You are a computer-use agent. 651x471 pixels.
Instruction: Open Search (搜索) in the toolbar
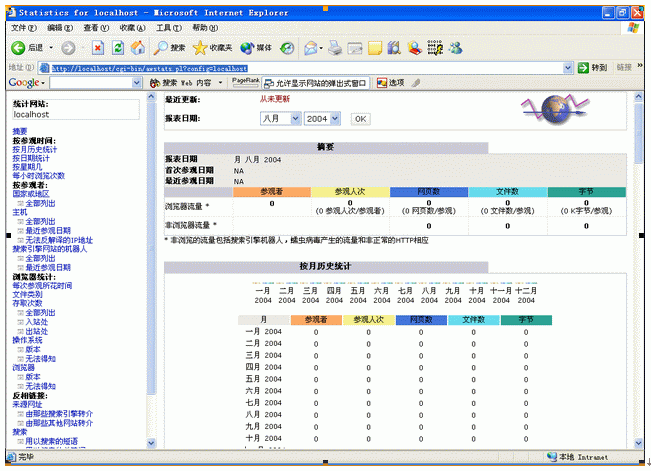click(x=169, y=47)
